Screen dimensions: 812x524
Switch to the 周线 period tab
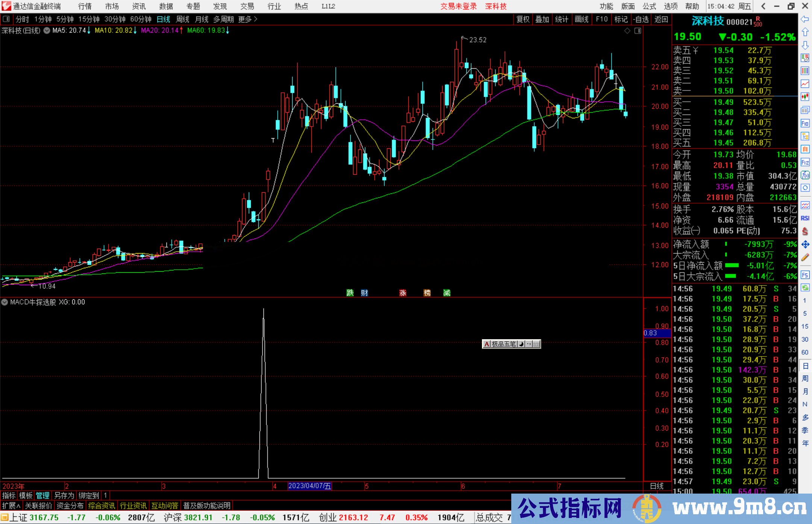click(183, 19)
